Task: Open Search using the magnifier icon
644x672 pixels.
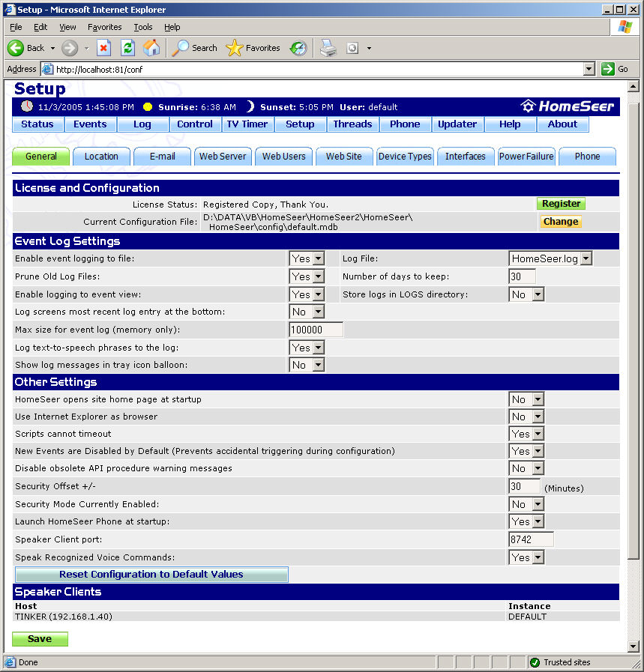Action: tap(180, 48)
